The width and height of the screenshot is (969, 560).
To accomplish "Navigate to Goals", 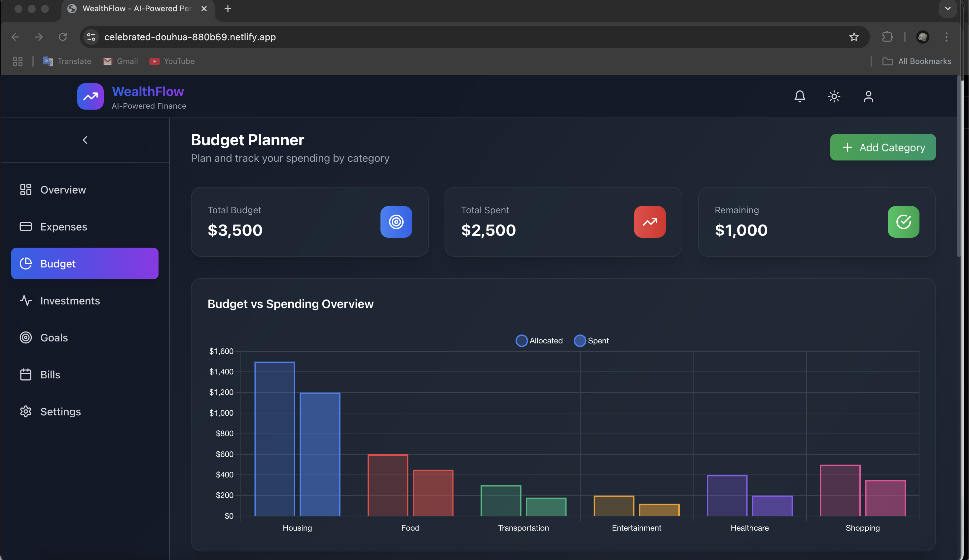I will (54, 337).
